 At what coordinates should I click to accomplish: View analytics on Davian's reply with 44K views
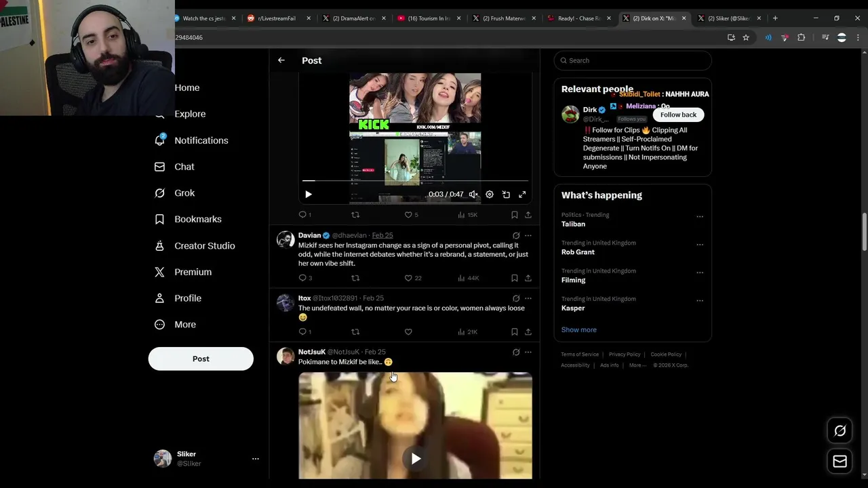(x=468, y=278)
